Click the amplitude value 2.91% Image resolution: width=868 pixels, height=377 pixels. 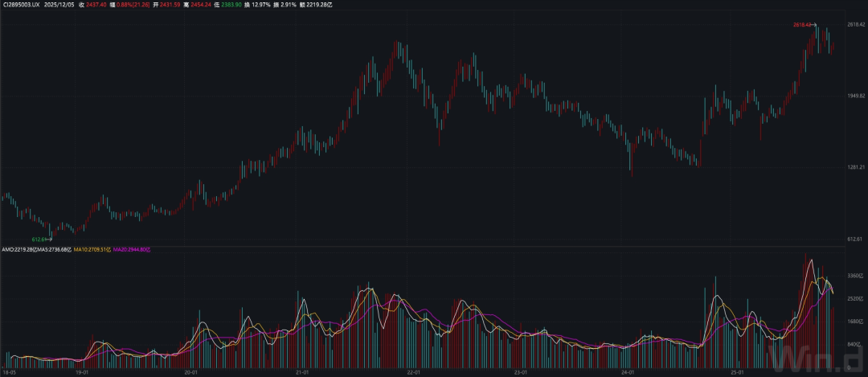[x=289, y=4]
